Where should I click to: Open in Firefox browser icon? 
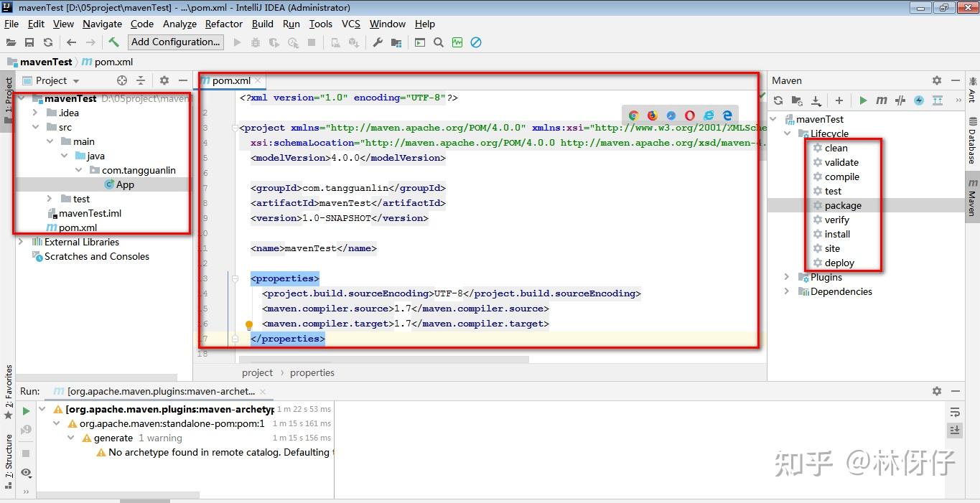pyautogui.click(x=652, y=115)
